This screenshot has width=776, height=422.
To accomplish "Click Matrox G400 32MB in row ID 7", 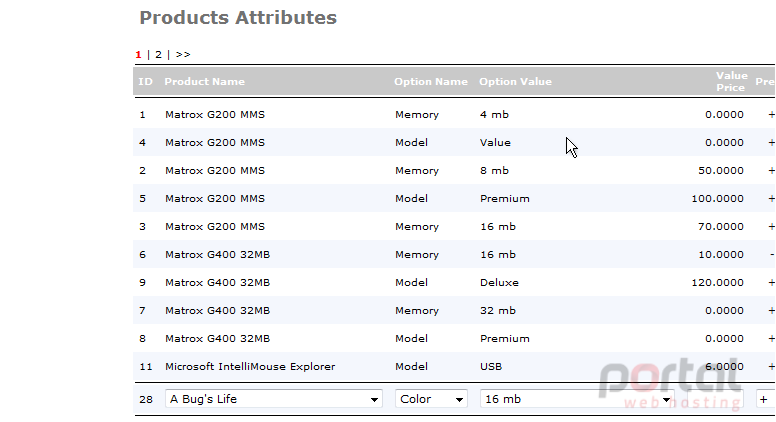I will pos(218,311).
